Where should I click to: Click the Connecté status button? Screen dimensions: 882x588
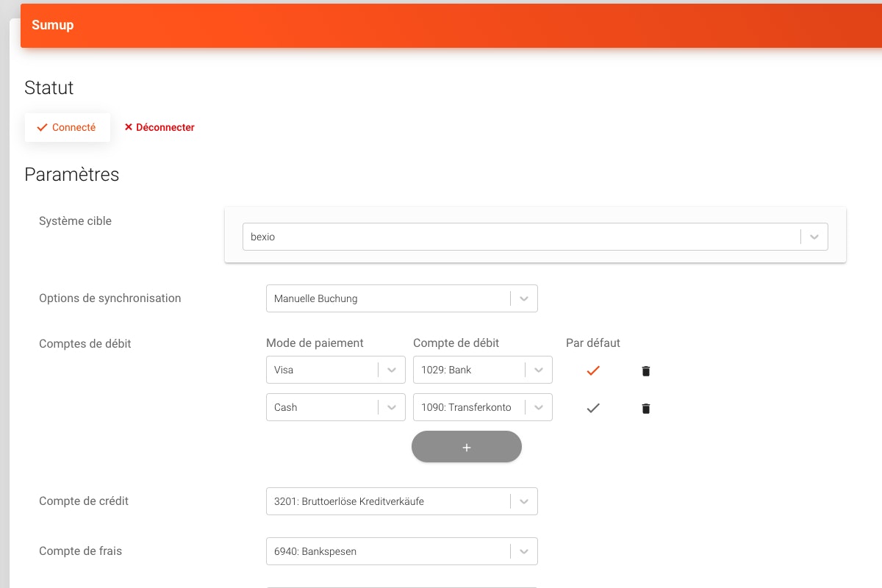[x=68, y=126]
